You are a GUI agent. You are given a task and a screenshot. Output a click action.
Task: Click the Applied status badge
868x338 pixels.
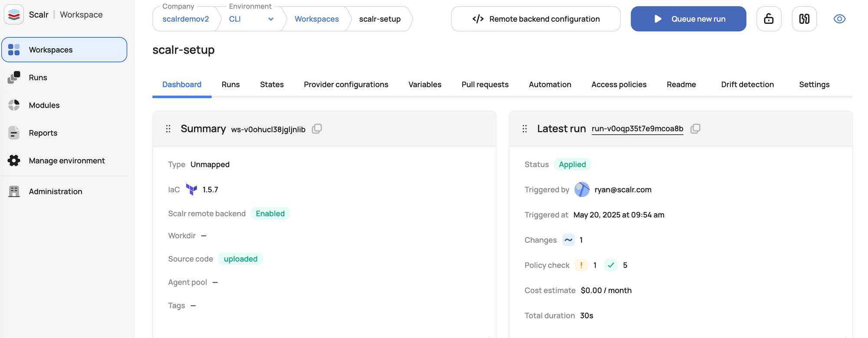click(x=572, y=164)
